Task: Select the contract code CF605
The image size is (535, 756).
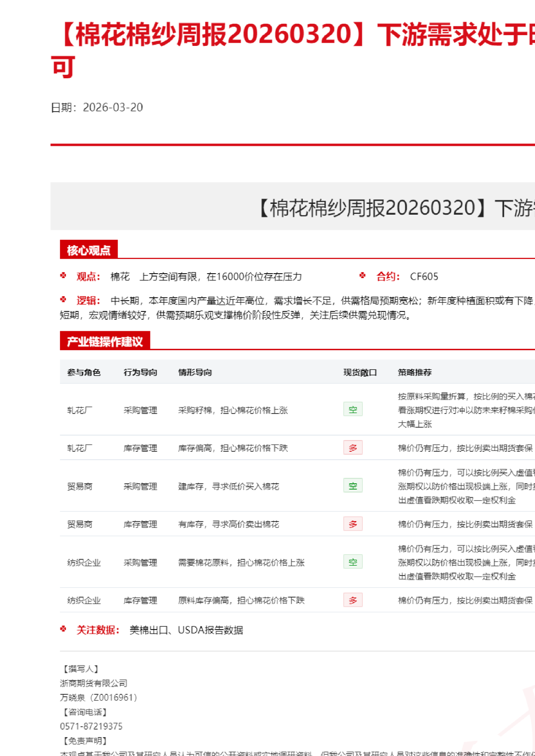Action: click(x=424, y=277)
